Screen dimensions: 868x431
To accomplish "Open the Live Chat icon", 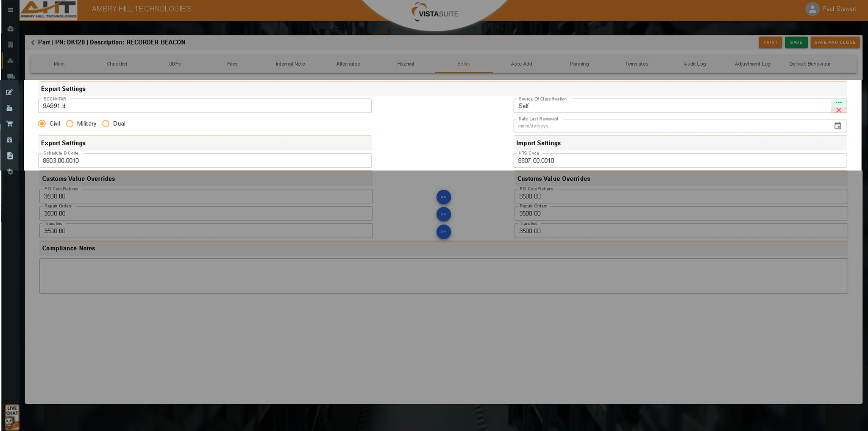I will click(12, 417).
